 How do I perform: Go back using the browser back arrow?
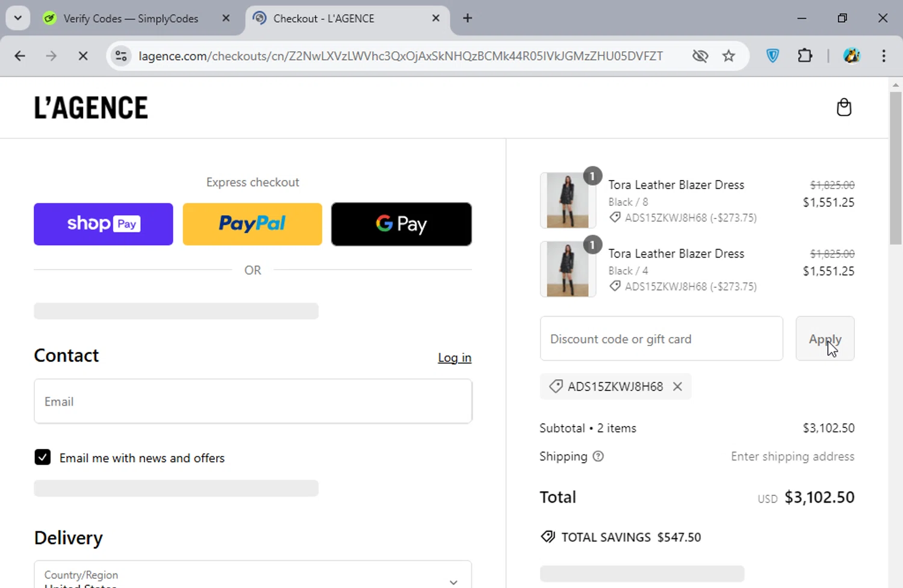[20, 56]
